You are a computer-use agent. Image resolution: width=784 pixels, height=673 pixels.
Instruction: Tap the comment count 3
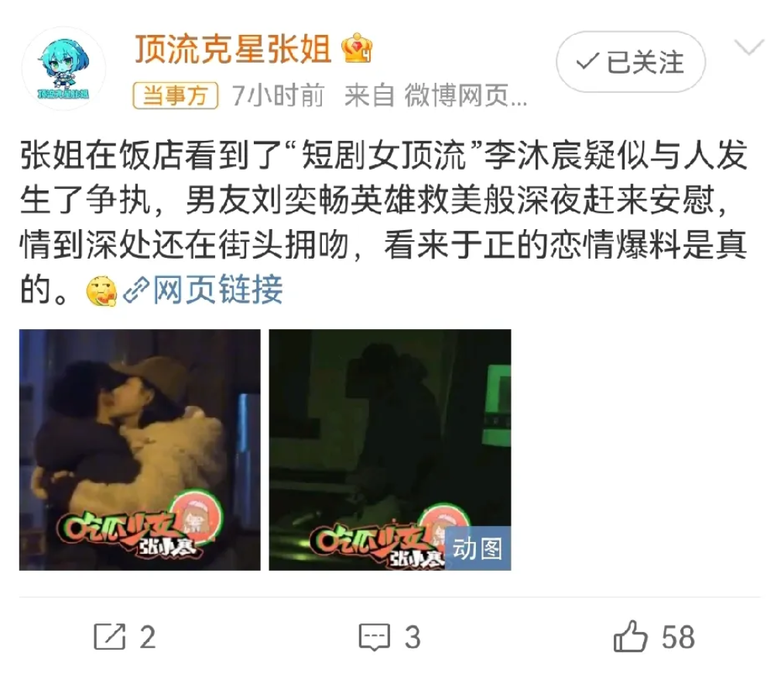pos(413,637)
